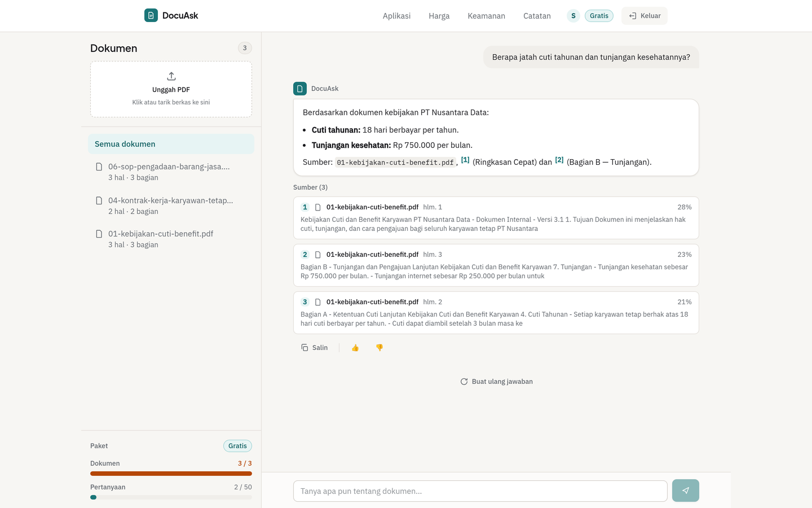
Task: Click the copy icon beside Salin
Action: (x=304, y=348)
